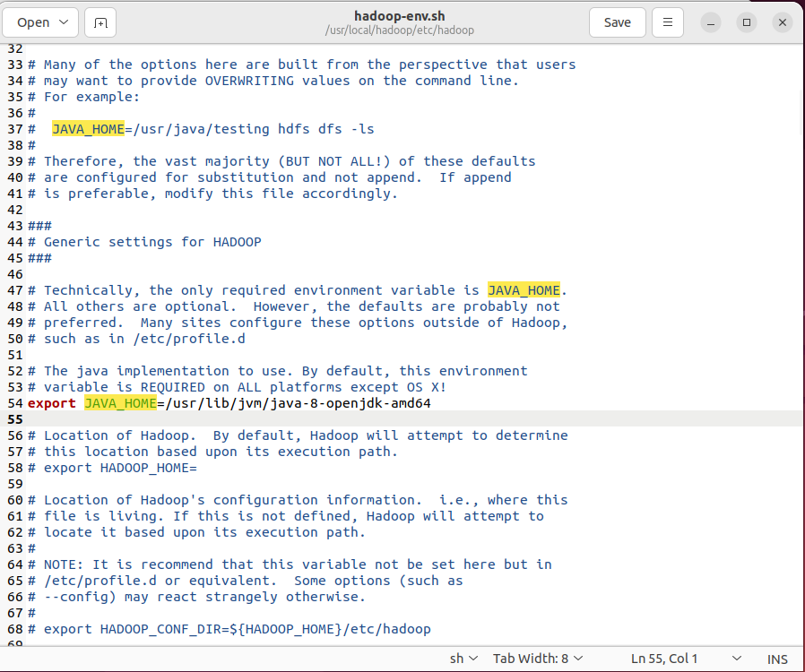The height and width of the screenshot is (672, 805).
Task: Click '(BUT NOT ALL!)' on line 39
Action: pyautogui.click(x=334, y=161)
